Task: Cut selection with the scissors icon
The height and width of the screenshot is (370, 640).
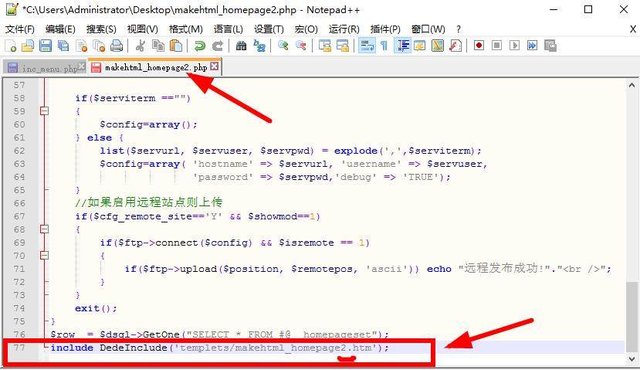Action: (x=140, y=46)
